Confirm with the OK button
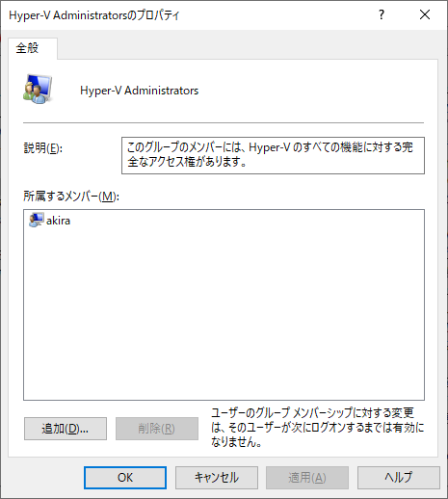This screenshot has width=448, height=499. (x=125, y=478)
